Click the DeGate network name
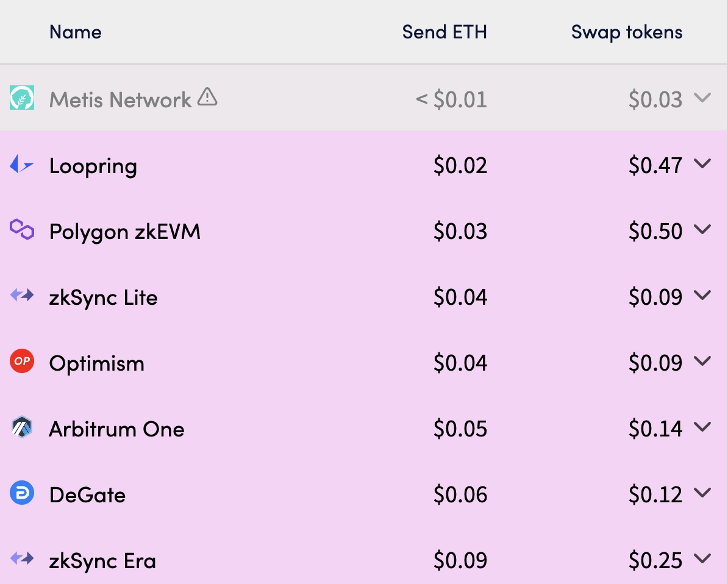The image size is (728, 584). (87, 494)
